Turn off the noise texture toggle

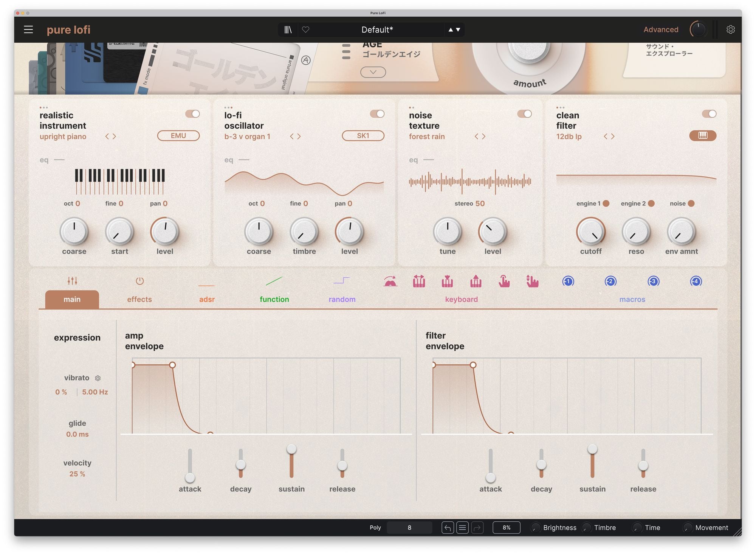(524, 114)
